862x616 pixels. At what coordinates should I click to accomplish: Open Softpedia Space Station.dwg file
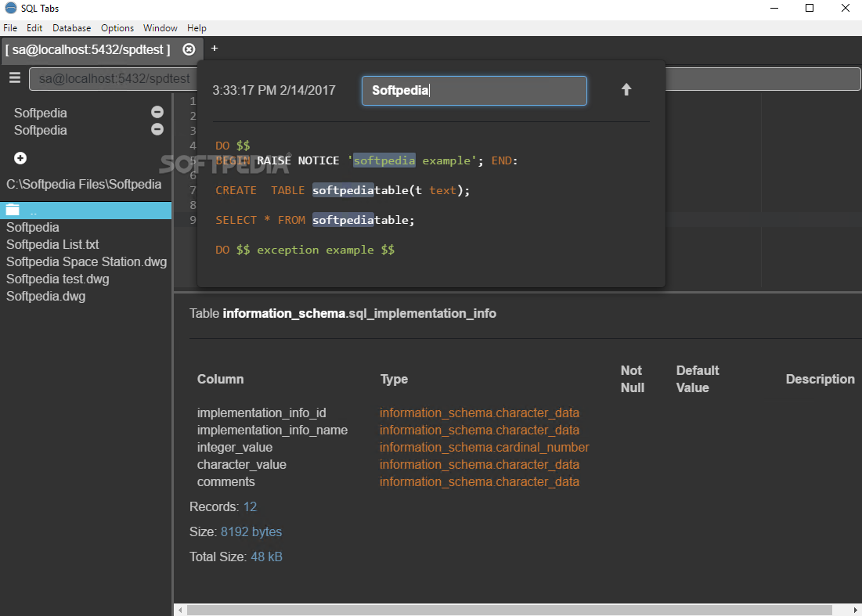(x=86, y=261)
